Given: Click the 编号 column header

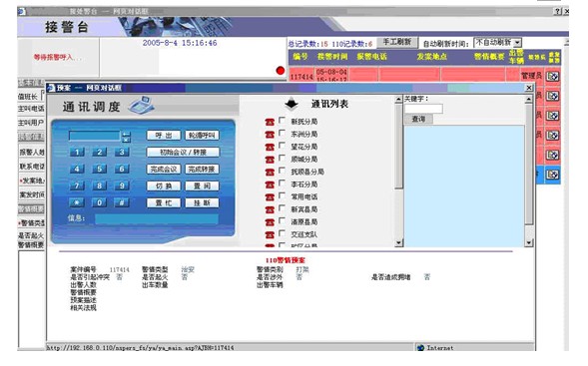Looking at the screenshot, I should pyautogui.click(x=300, y=57).
